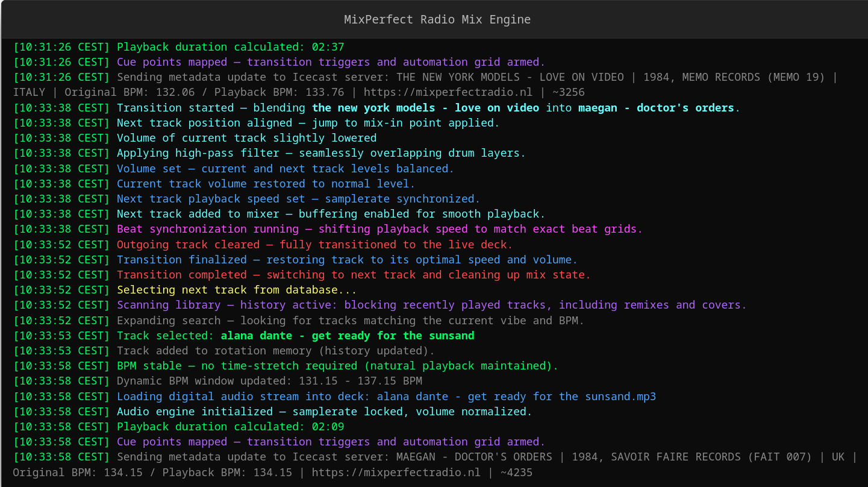Select the 'Applying high-pass filter' log line

coord(322,153)
